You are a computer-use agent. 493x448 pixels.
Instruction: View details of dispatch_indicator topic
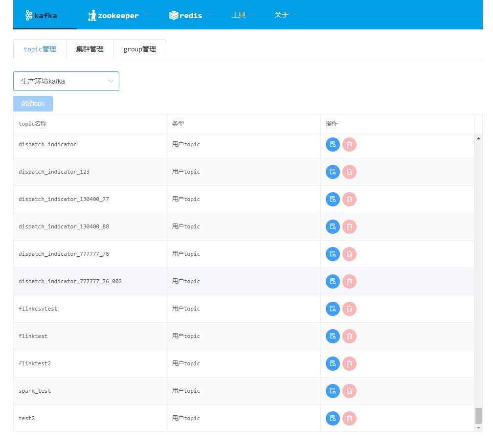coord(333,145)
